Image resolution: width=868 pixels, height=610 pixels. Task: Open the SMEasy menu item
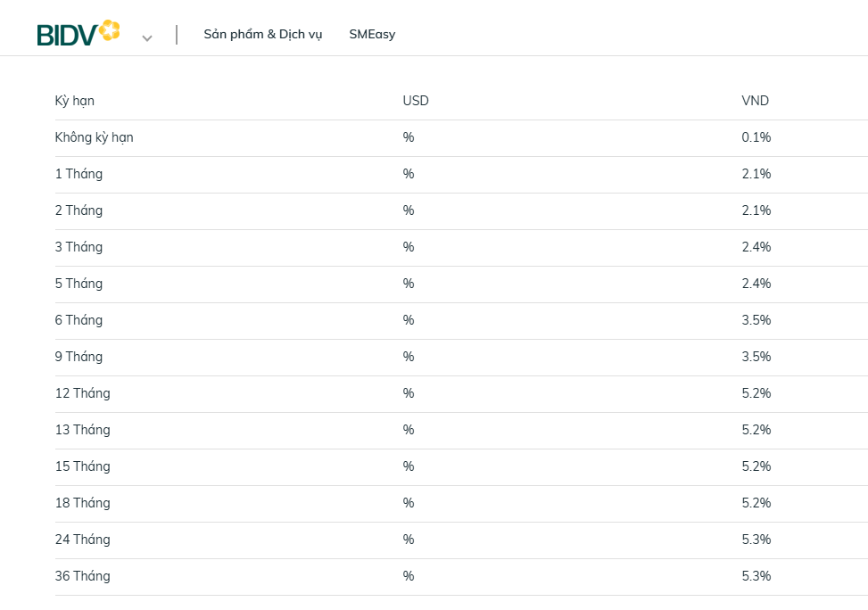(372, 35)
